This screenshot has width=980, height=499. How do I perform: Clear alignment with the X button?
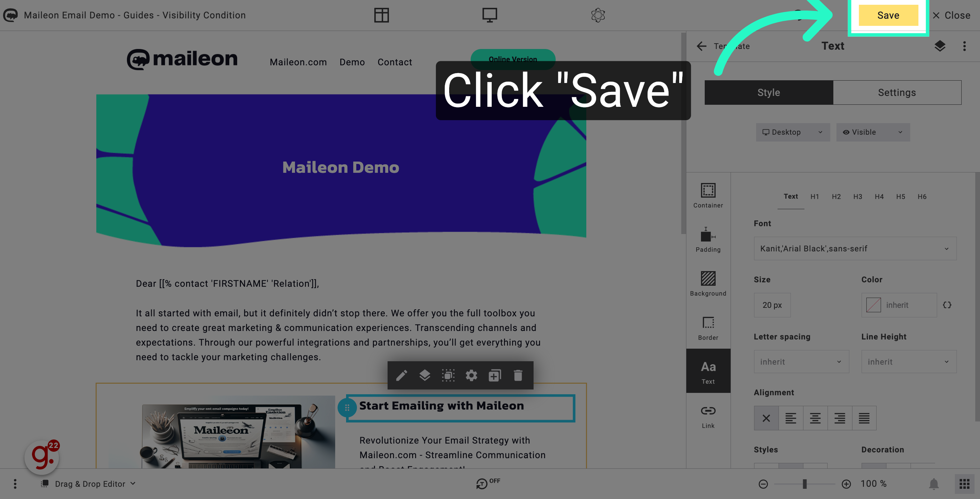point(766,418)
